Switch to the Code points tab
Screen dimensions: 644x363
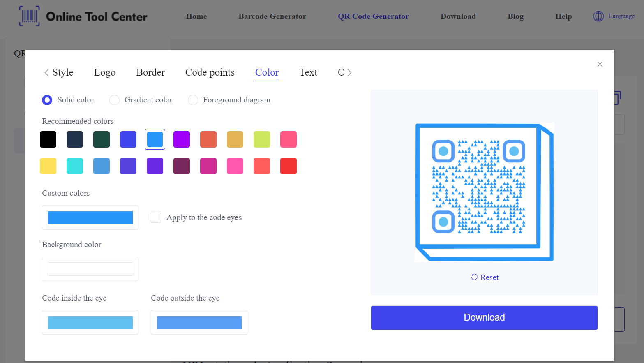click(x=210, y=72)
